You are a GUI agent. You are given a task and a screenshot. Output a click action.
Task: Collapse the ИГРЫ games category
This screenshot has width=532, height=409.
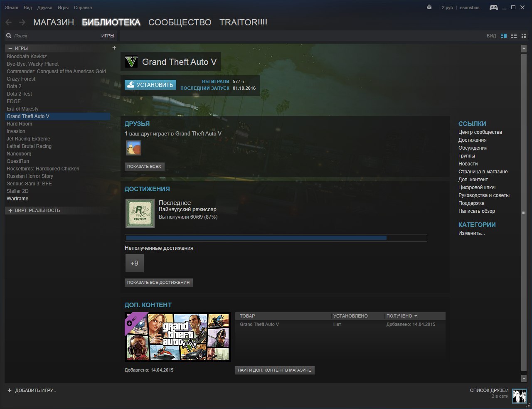[10, 48]
